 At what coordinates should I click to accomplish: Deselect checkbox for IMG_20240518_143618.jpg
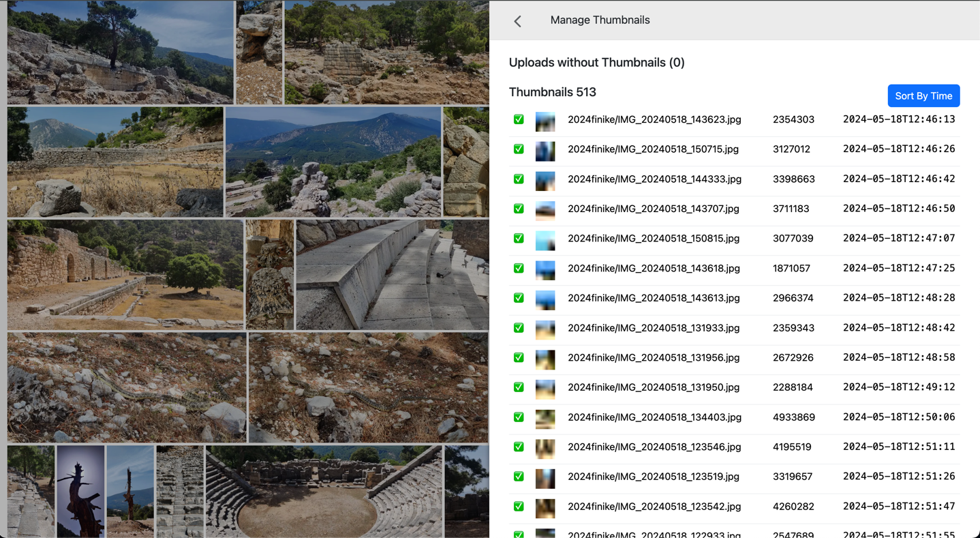(519, 268)
